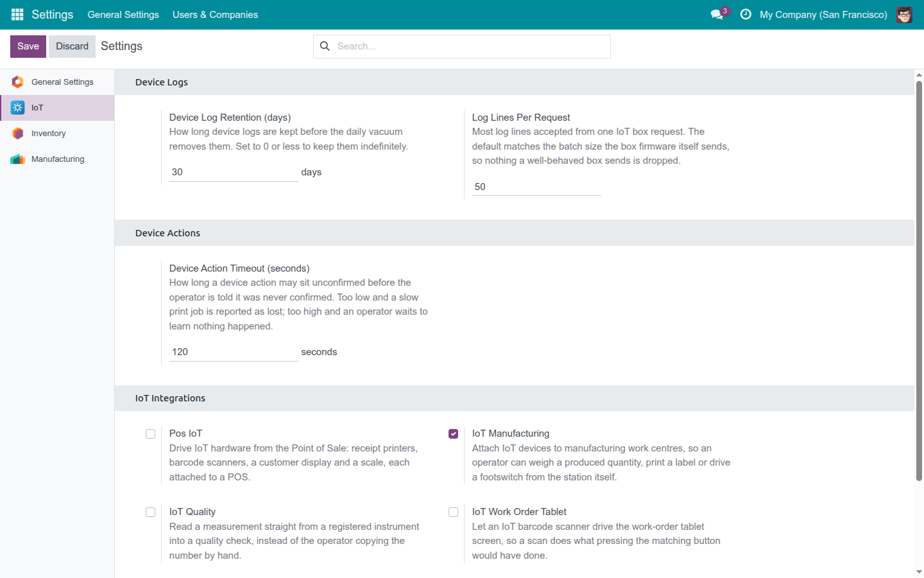Viewport: 924px width, 578px height.
Task: Click the Device Log Retention (days) label
Action: pyautogui.click(x=230, y=118)
